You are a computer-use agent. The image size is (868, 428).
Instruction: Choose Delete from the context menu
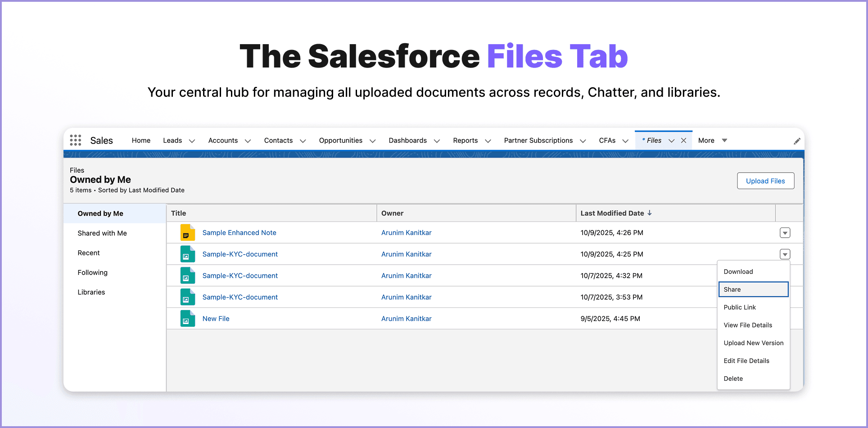[733, 378]
